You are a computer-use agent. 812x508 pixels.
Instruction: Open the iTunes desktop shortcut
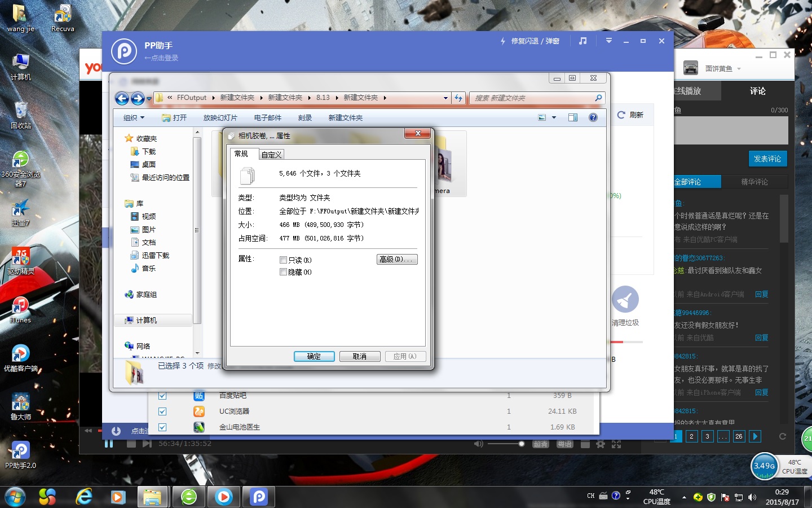click(20, 306)
